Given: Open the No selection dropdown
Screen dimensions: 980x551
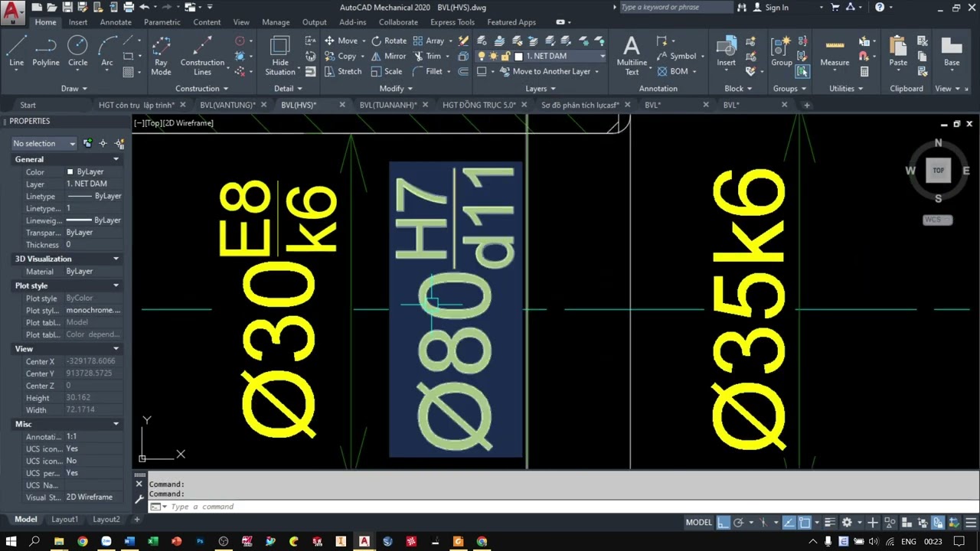Looking at the screenshot, I should [44, 143].
